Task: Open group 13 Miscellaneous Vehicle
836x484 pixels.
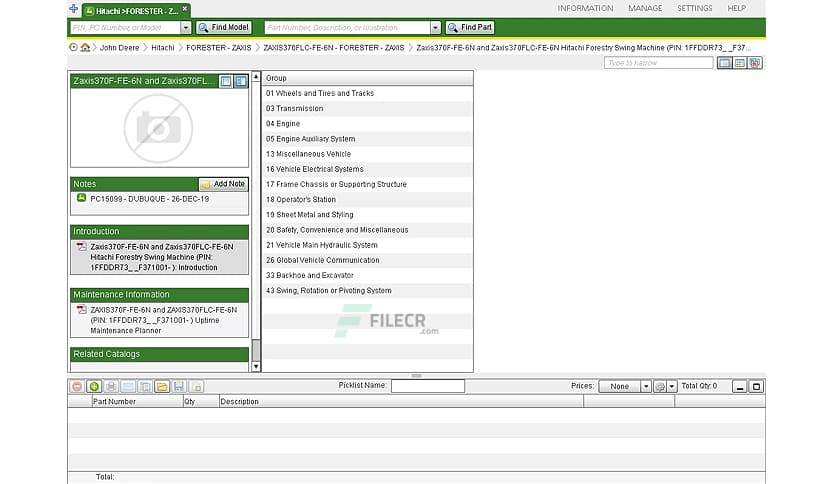Action: 367,154
